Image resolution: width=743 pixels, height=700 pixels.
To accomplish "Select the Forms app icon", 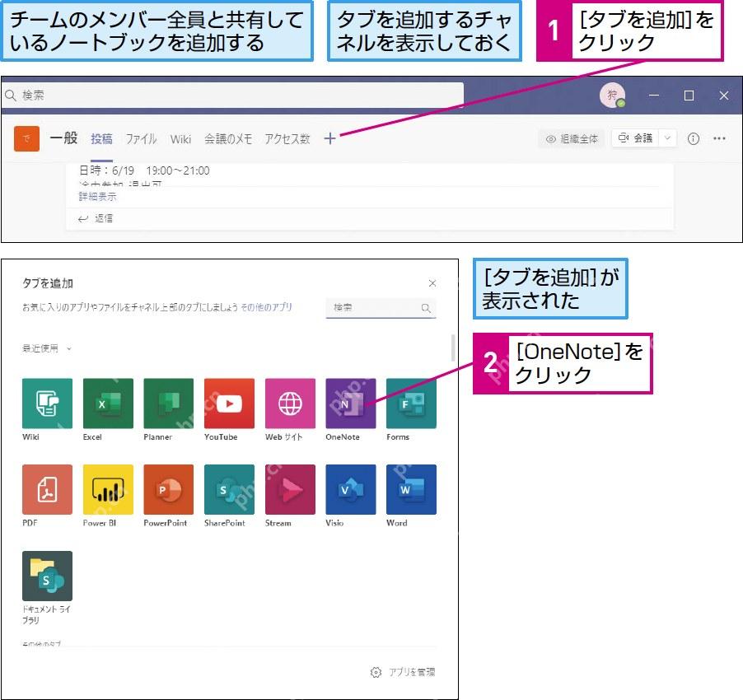I will [411, 404].
